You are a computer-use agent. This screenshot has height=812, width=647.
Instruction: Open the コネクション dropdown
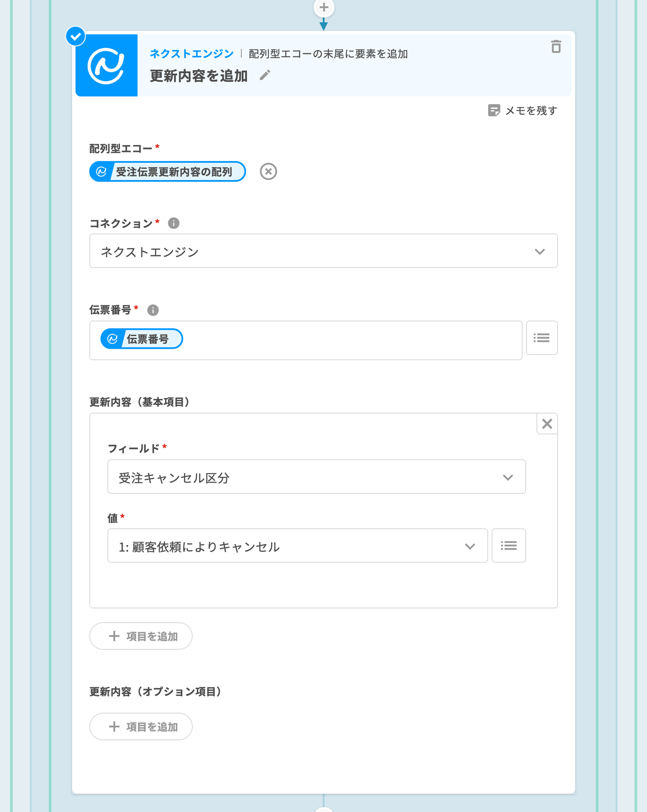323,251
